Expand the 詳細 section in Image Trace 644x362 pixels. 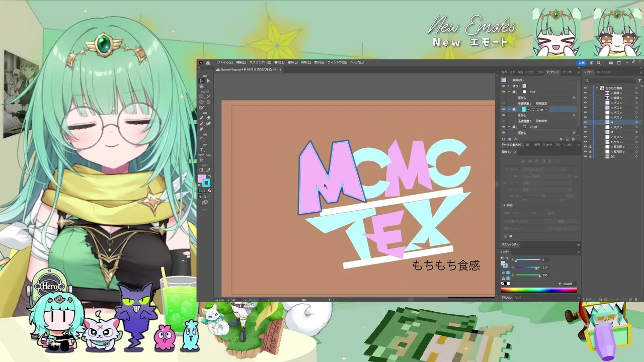(504, 205)
